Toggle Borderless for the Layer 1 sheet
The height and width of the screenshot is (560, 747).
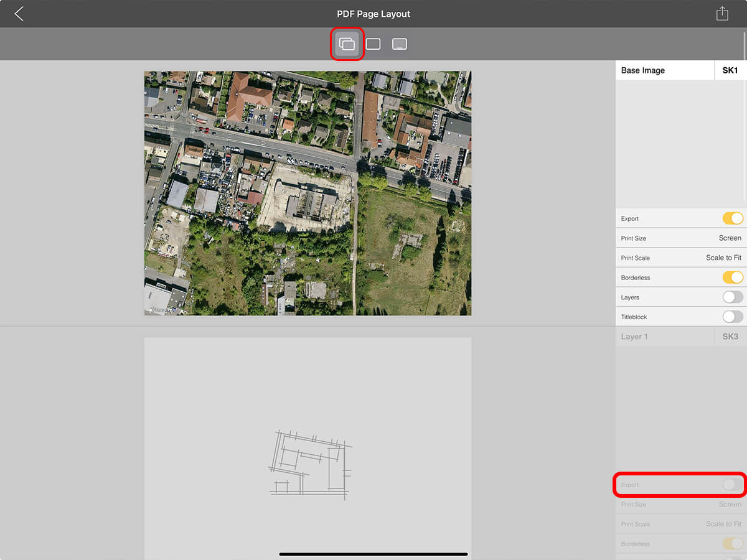click(732, 544)
